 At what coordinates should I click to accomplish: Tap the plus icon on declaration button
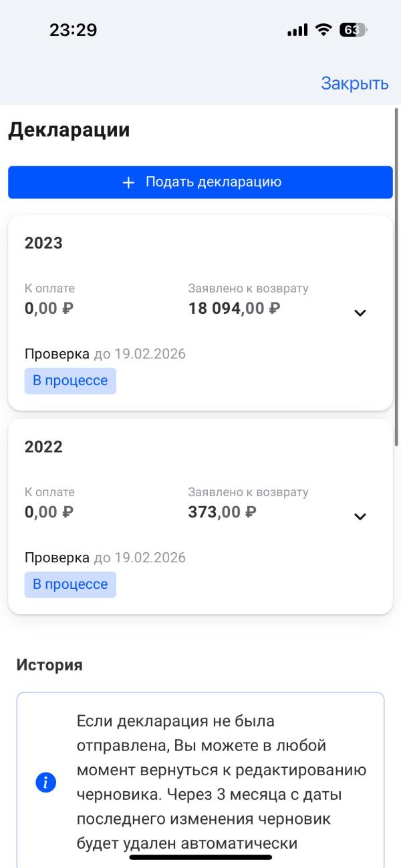129,182
